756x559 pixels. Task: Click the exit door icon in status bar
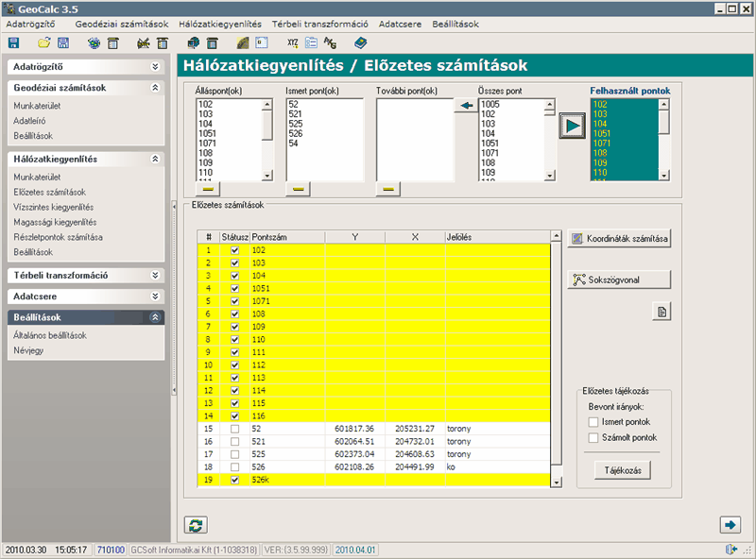tap(731, 550)
